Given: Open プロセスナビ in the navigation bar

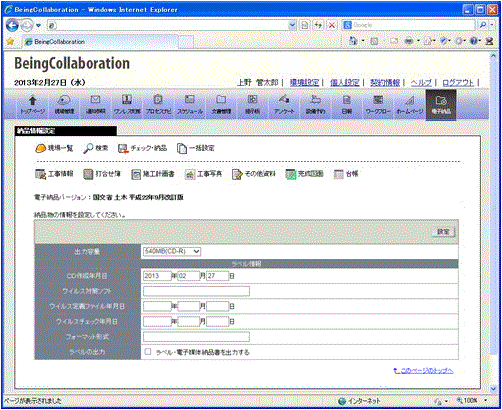Looking at the screenshot, I should pos(158,105).
